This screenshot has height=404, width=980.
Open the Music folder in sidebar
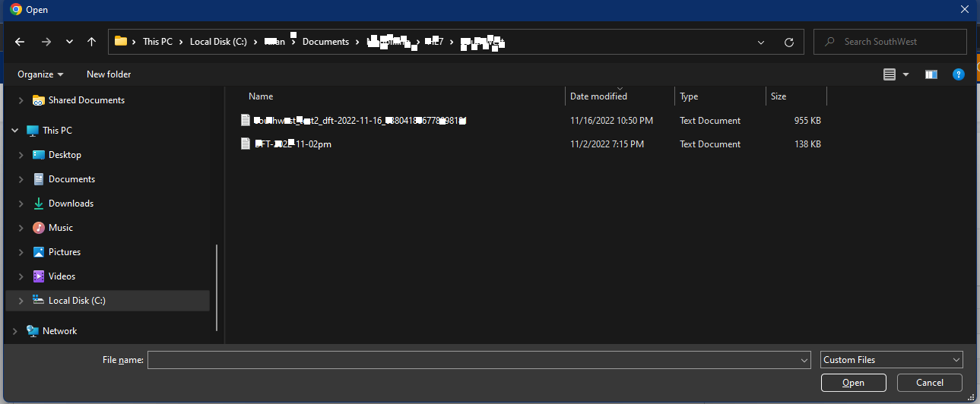coord(61,228)
